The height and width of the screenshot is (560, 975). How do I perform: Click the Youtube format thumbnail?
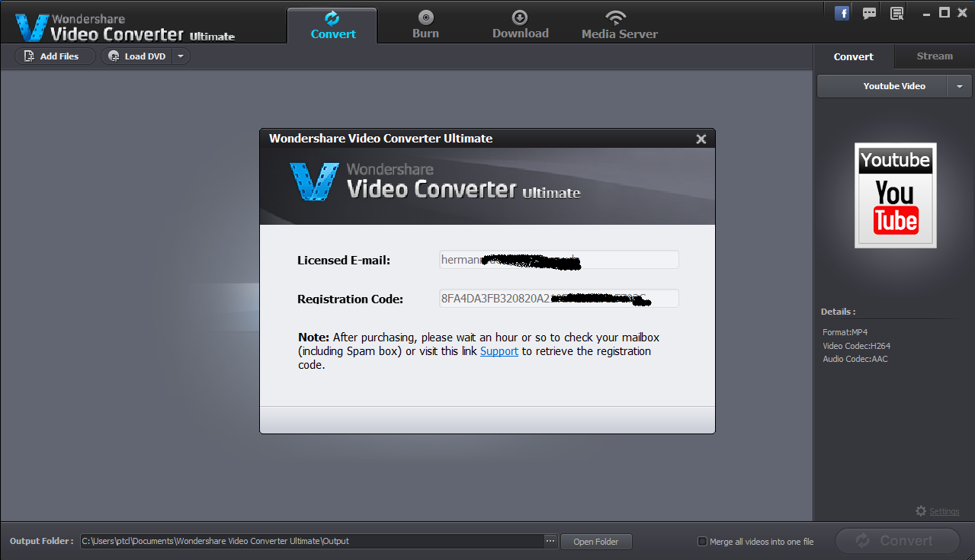895,195
